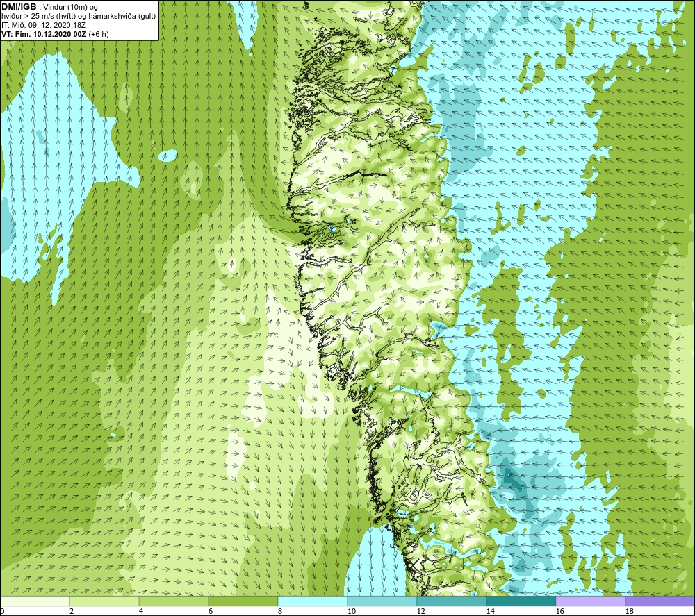
Task: Click the '8' label on the color scale
Action: [x=280, y=612]
